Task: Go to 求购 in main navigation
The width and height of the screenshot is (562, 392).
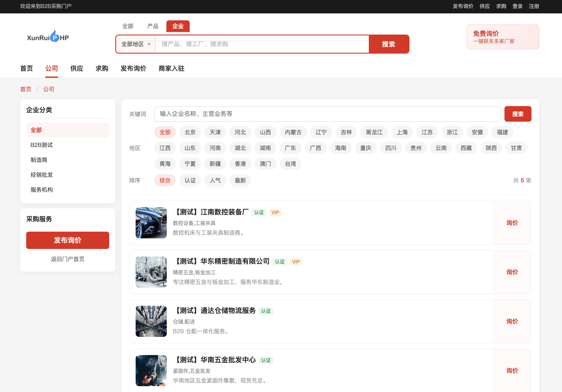Action: pyautogui.click(x=102, y=69)
